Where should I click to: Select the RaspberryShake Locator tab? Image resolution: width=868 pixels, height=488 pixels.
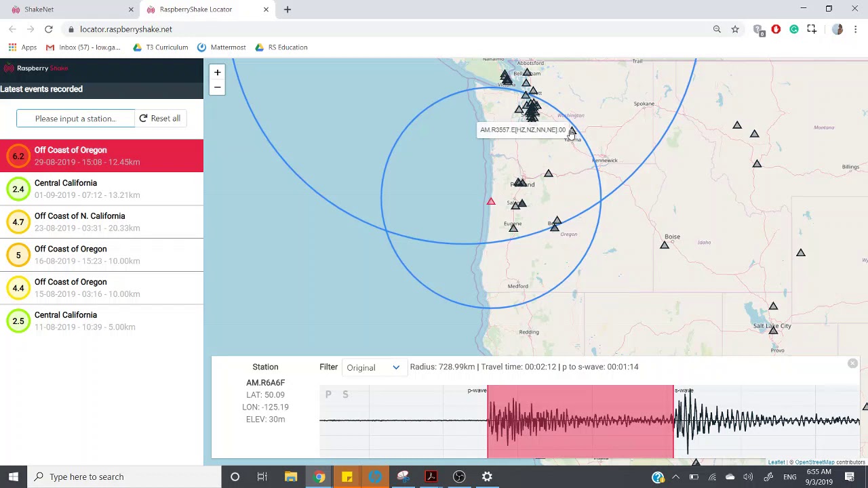[207, 9]
